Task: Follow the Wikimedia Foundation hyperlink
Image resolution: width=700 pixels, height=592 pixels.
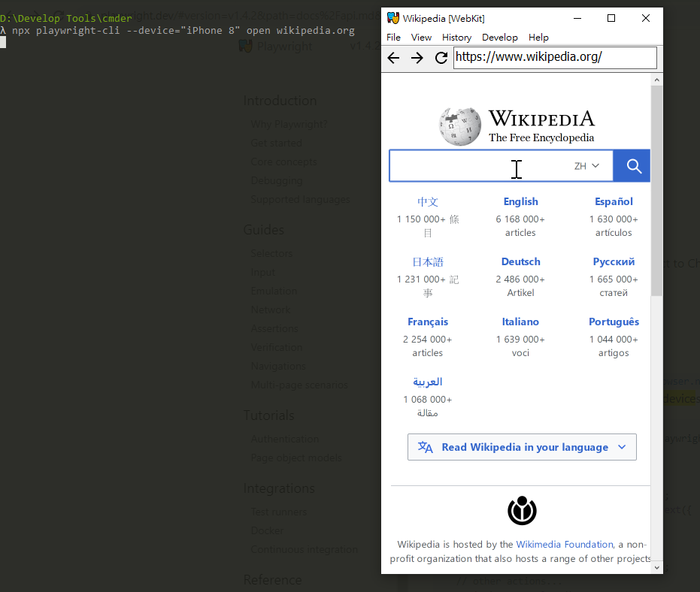Action: click(565, 544)
